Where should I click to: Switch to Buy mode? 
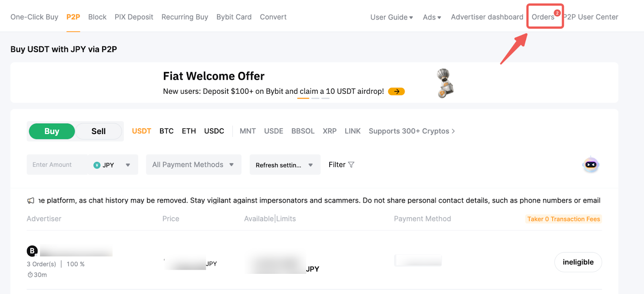pyautogui.click(x=52, y=131)
